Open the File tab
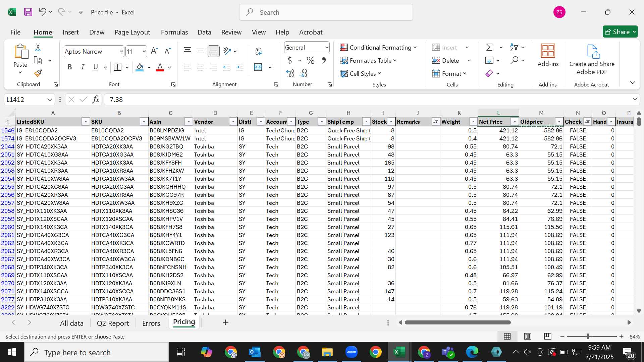The image size is (644, 362). pyautogui.click(x=15, y=32)
